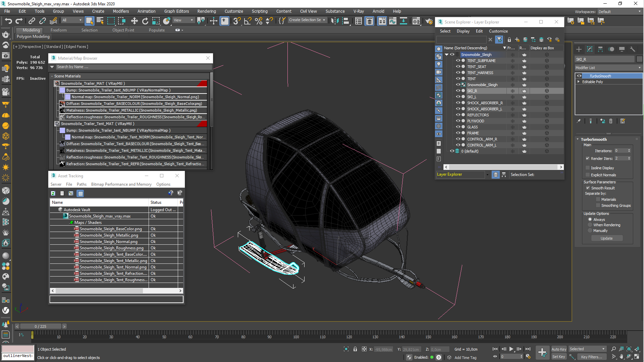Click the Undo arrow icon

point(8,21)
